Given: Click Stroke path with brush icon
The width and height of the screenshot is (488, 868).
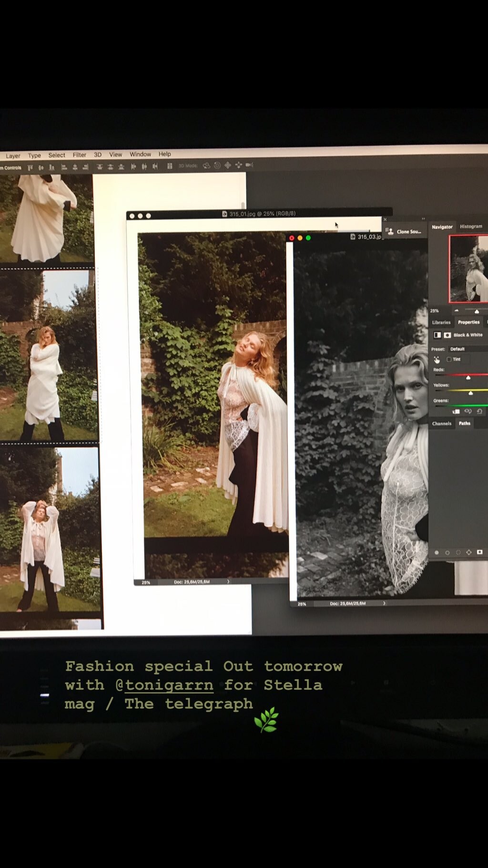Looking at the screenshot, I should (447, 553).
